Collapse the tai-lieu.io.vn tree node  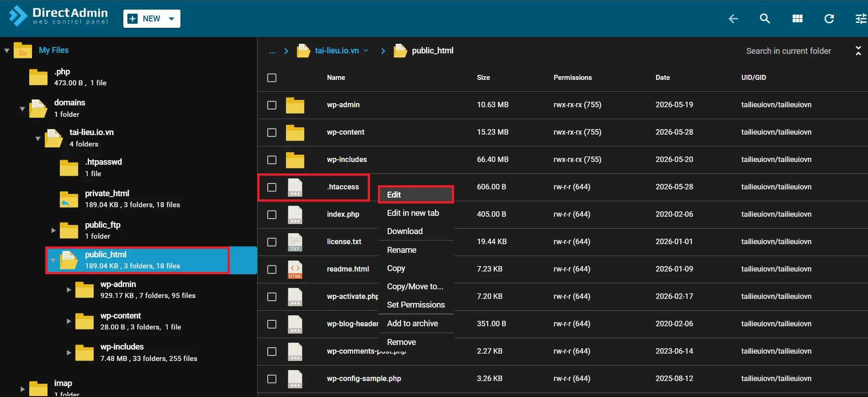coord(38,139)
